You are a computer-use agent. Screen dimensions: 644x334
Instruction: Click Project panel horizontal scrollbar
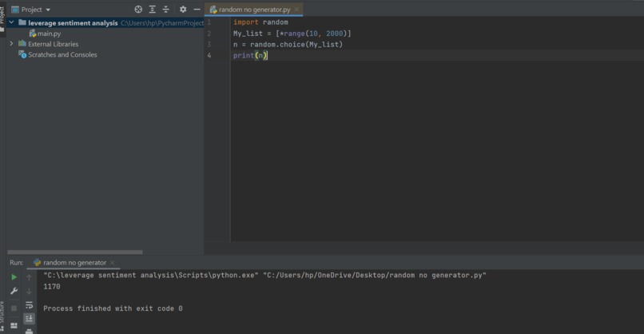click(75, 252)
